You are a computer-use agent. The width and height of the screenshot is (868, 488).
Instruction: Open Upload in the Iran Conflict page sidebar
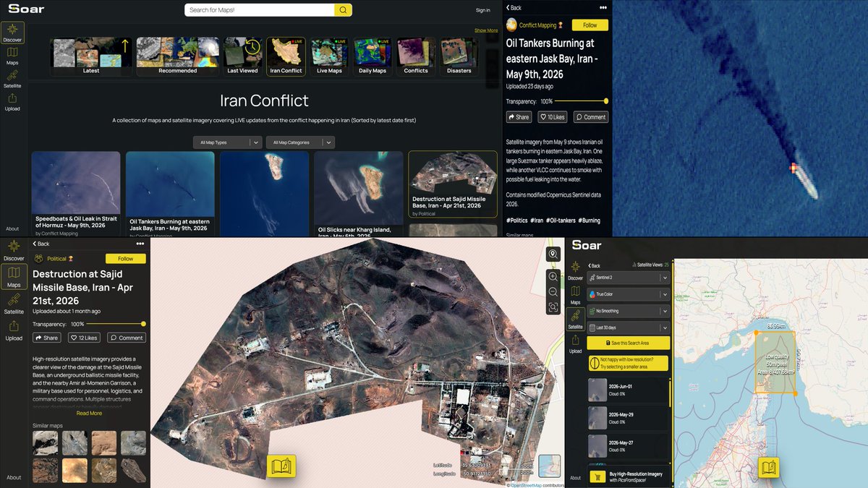click(x=12, y=102)
